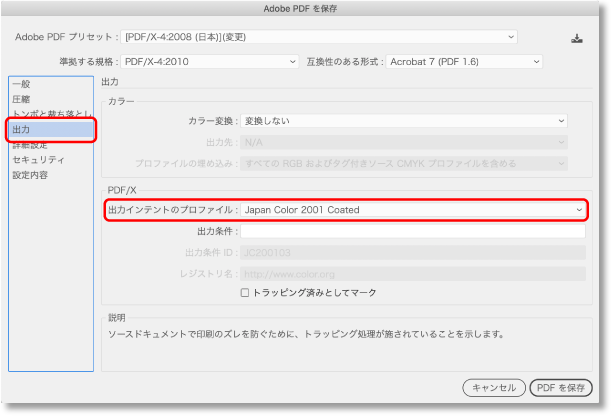This screenshot has height=416, width=611.
Task: Select トンボと裁ち落とし category
Action: 52,114
